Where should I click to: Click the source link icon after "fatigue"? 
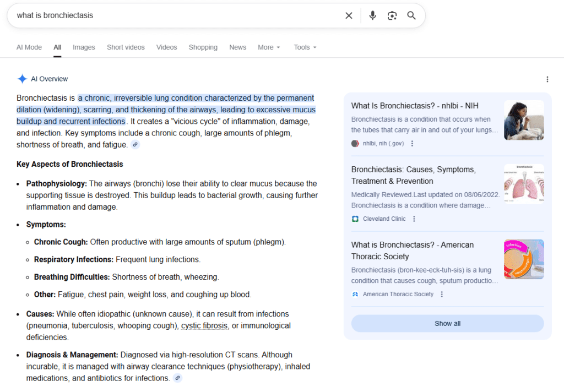135,145
